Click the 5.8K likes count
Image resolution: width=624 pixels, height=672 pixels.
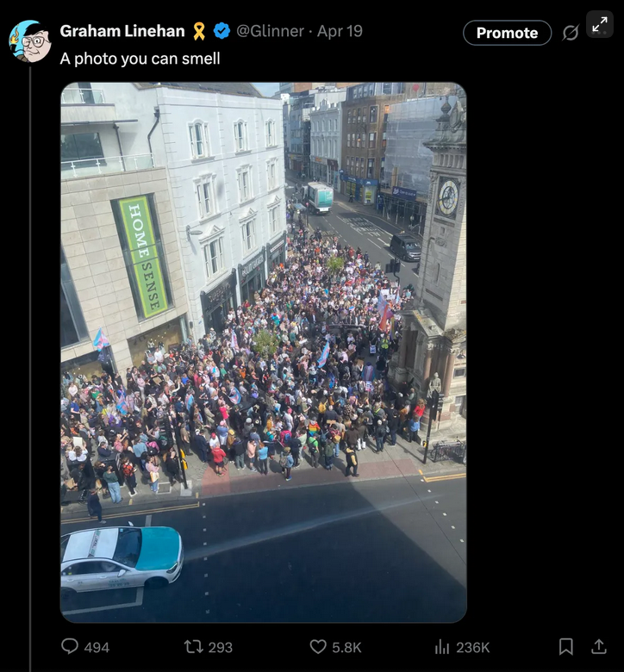click(x=346, y=647)
